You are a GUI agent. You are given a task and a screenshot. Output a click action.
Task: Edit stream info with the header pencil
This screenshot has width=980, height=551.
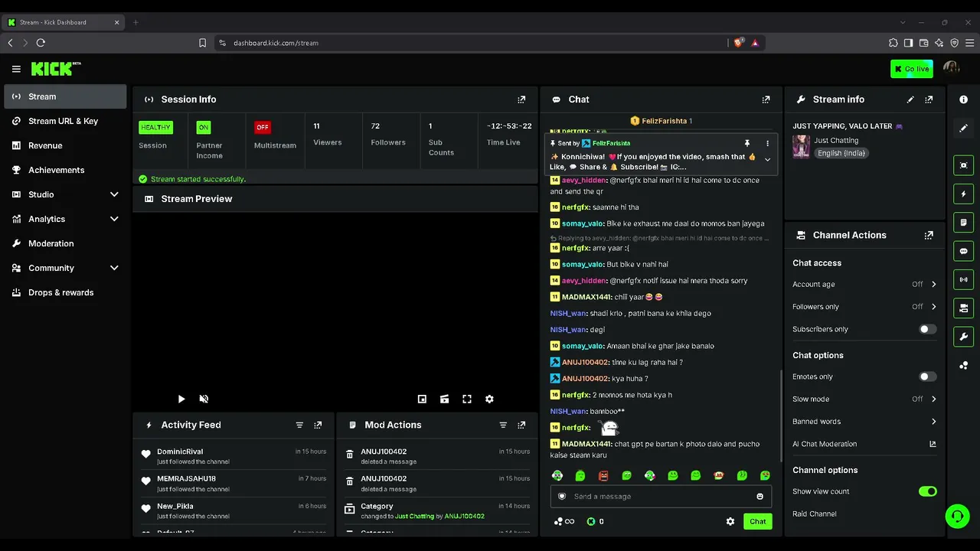click(x=910, y=99)
